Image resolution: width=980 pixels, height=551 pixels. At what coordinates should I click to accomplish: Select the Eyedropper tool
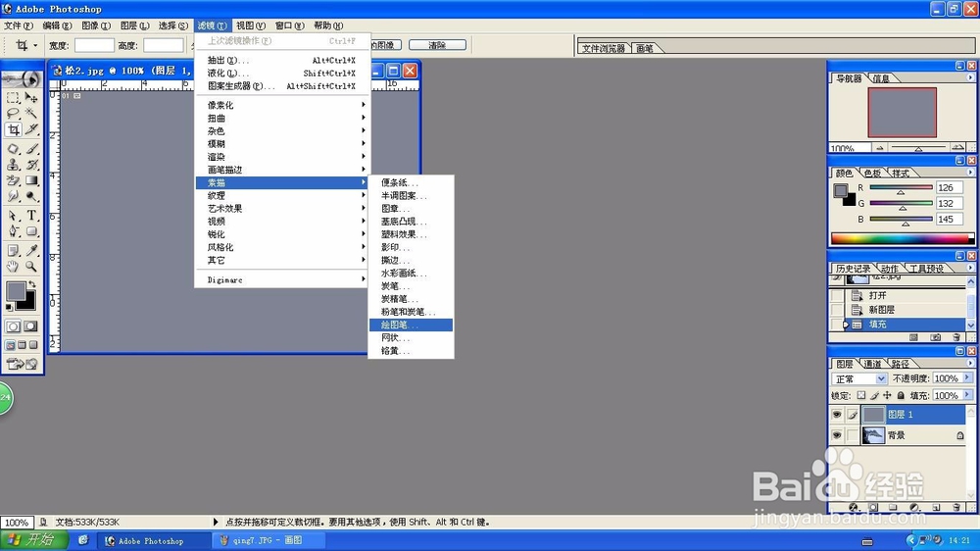coord(31,251)
